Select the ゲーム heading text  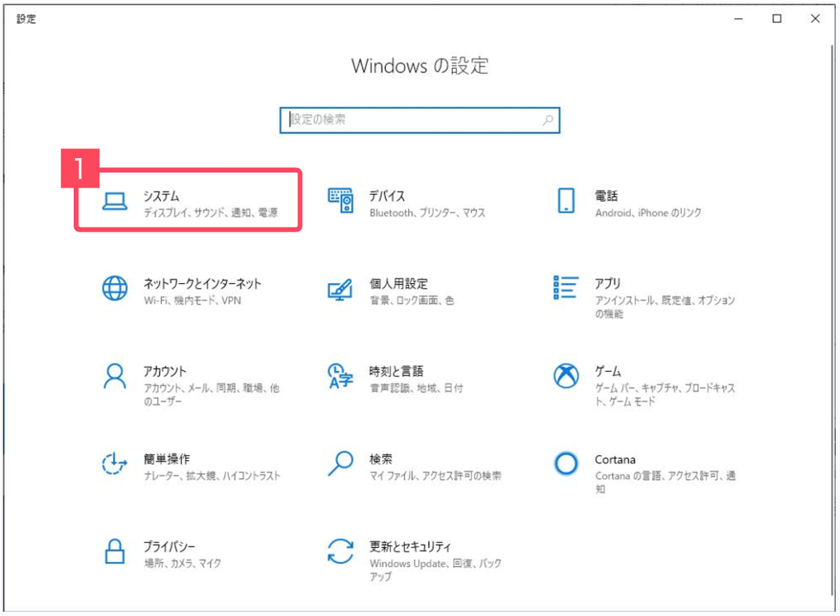[608, 371]
